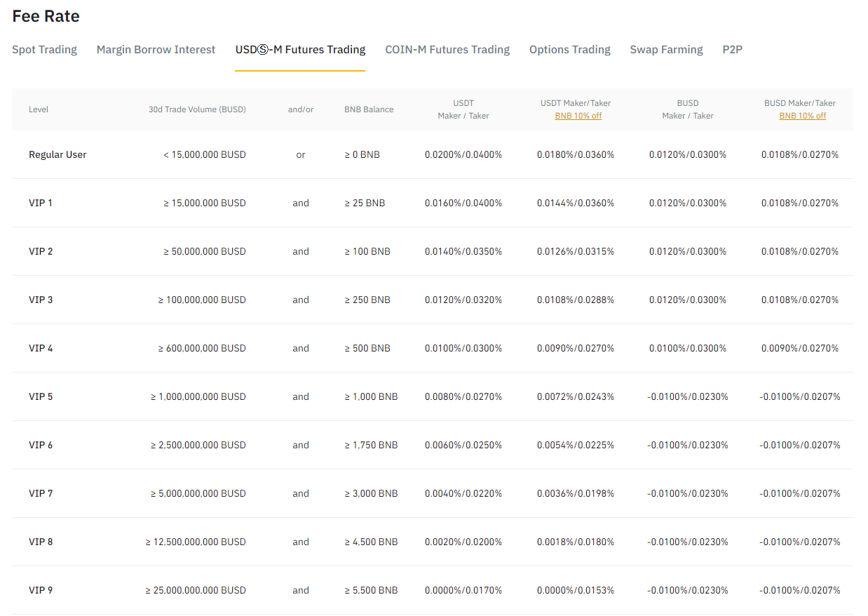Click the 0.0120%/0.0320% USDT fee cell
The width and height of the screenshot is (868, 616).
point(463,300)
